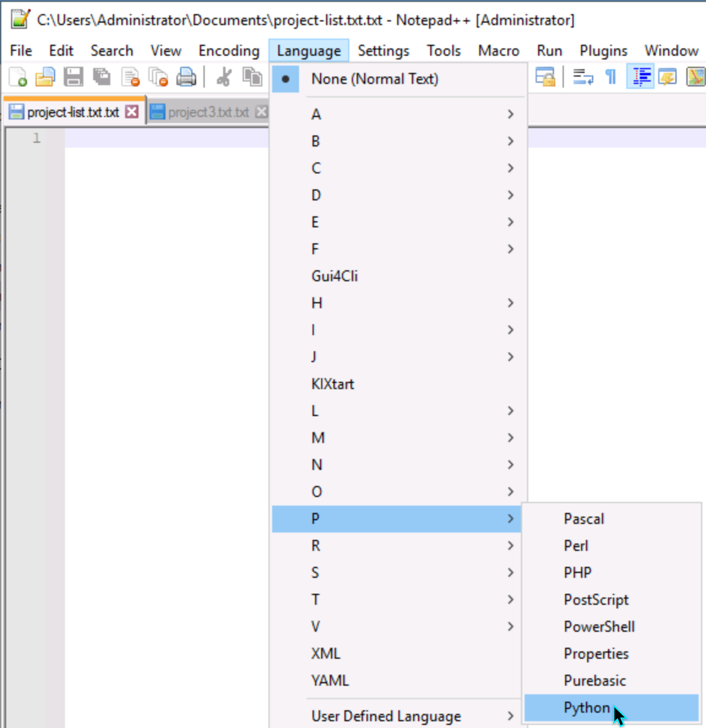
Task: Click the synchronize scrolling padlock icon
Action: coord(545,77)
